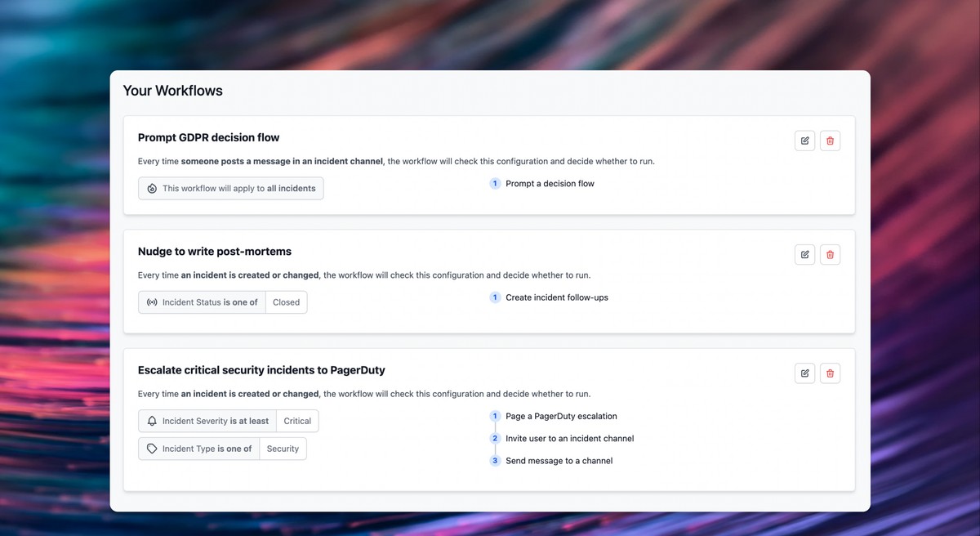
Task: Click the target icon on the all incidents chip
Action: 151,188
